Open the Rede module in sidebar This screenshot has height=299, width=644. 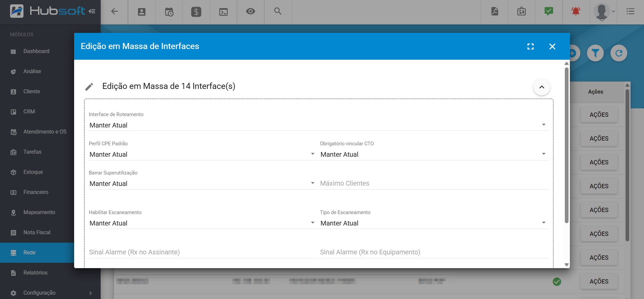[x=30, y=252]
